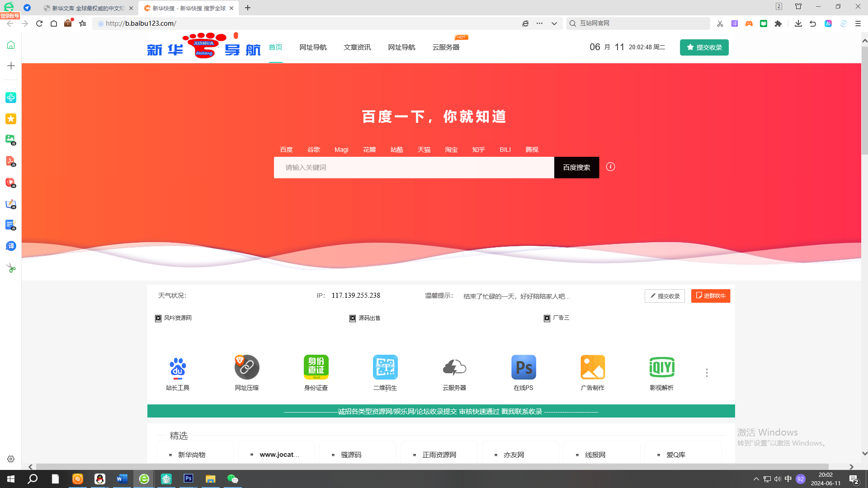Select the Magi search engine tab
Viewport: 868px width, 488px height.
341,150
